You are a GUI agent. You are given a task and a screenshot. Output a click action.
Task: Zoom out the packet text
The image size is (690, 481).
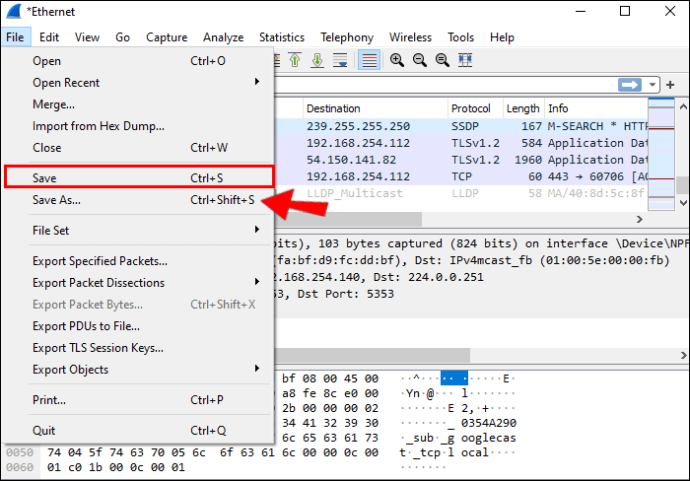(x=420, y=60)
